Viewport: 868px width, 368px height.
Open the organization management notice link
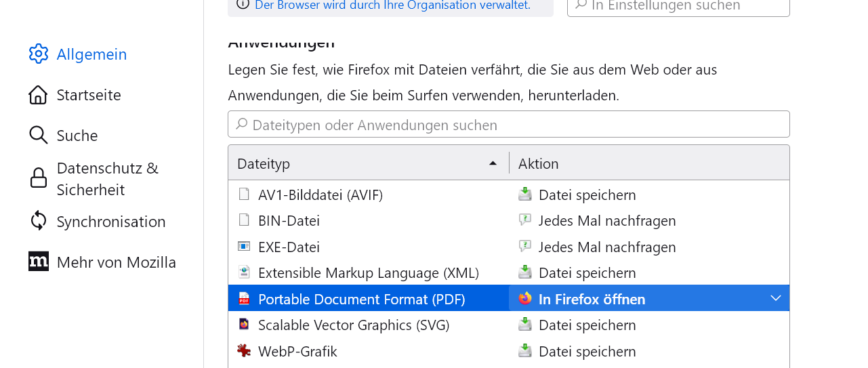tap(392, 5)
